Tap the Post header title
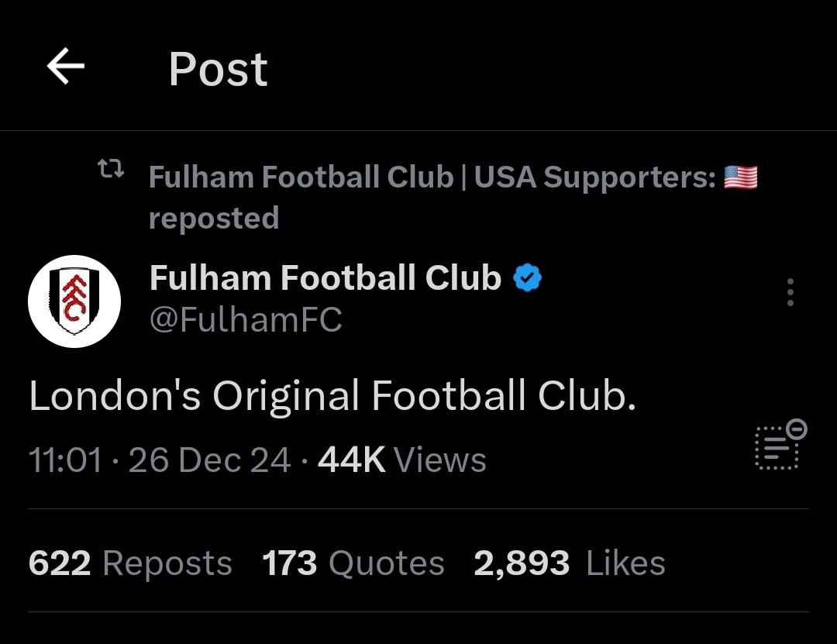The image size is (837, 644). click(218, 68)
